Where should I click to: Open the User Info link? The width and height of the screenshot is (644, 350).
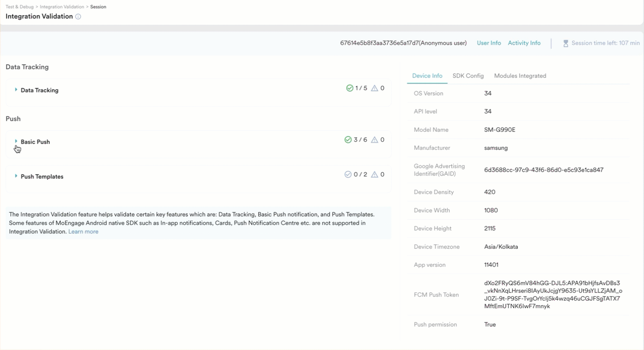click(x=489, y=43)
